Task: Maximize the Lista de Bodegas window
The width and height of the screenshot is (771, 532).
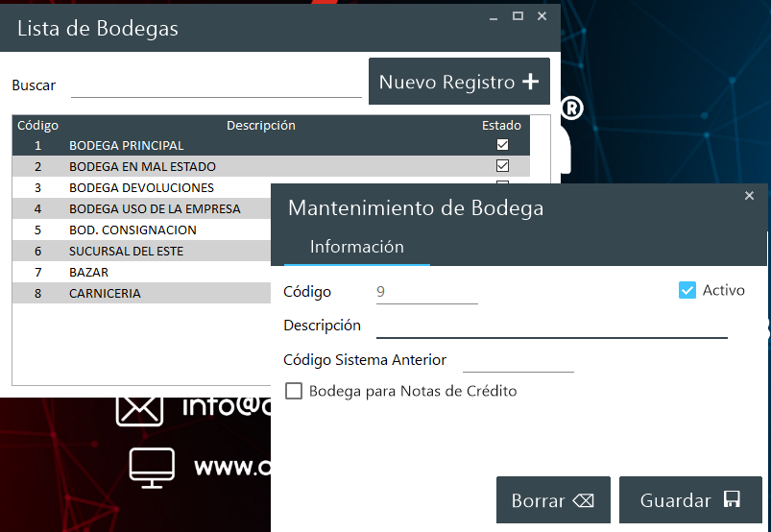Action: pyautogui.click(x=518, y=16)
